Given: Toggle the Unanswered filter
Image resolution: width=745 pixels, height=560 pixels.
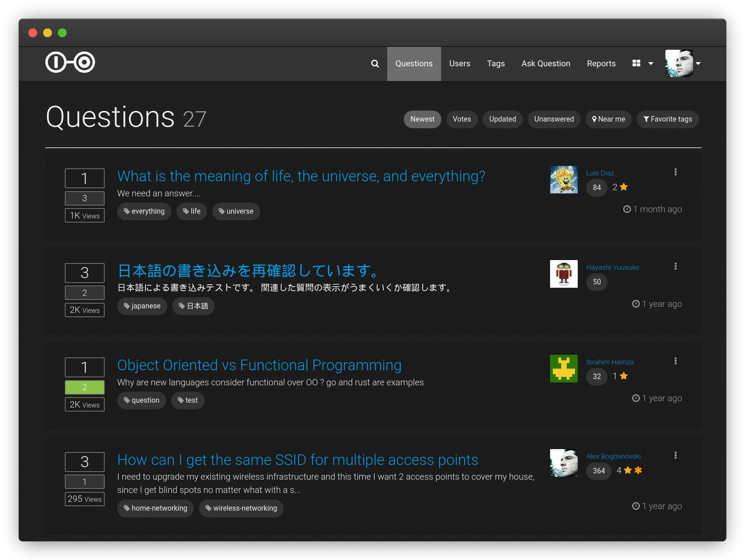Looking at the screenshot, I should pyautogui.click(x=554, y=119).
